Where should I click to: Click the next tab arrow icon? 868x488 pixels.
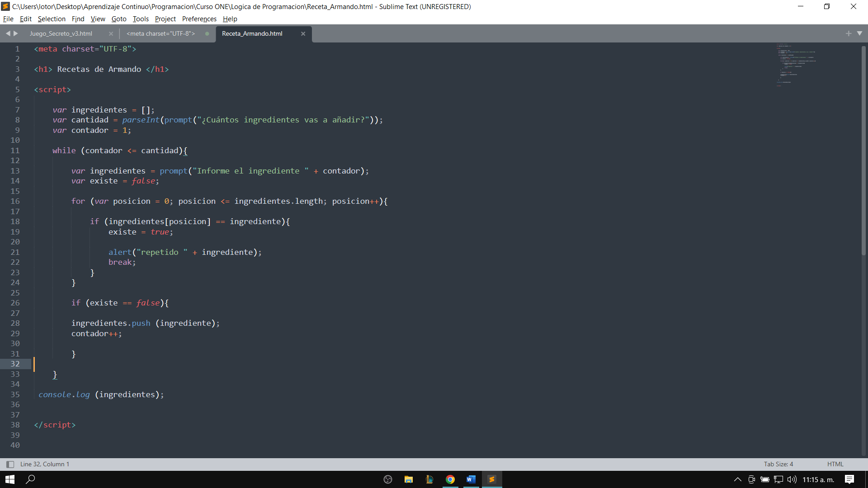16,33
